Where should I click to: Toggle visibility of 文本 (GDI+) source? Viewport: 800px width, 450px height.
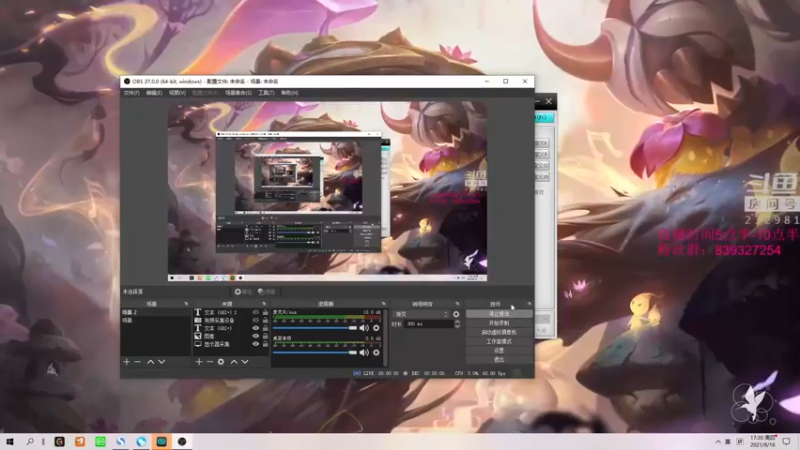tap(256, 328)
